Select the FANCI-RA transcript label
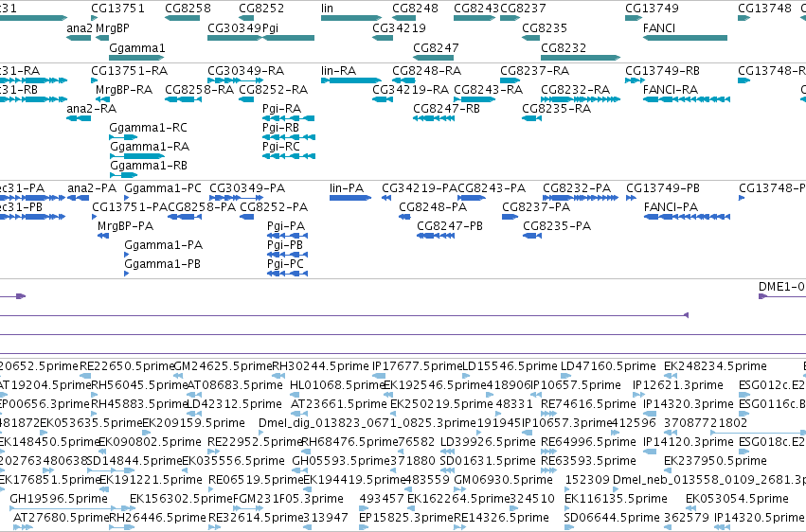Image resolution: width=806 pixels, height=532 pixels. point(670,89)
